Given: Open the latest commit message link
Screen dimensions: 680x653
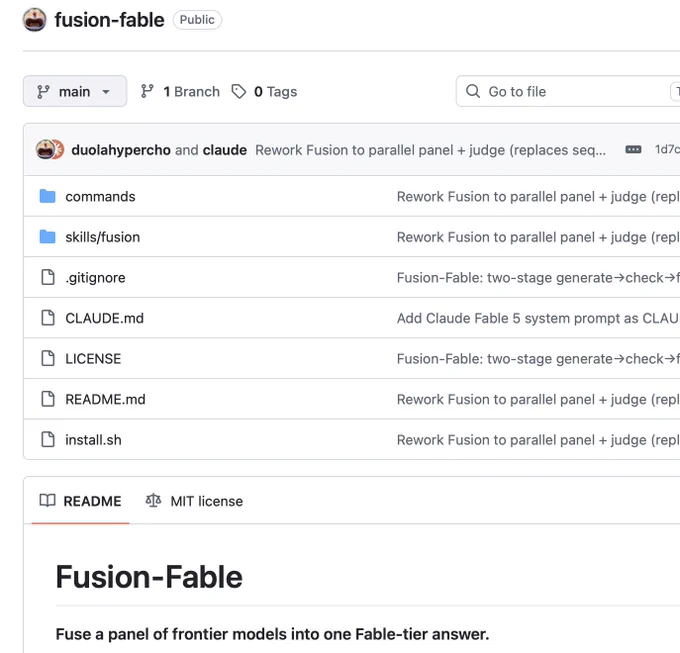Looking at the screenshot, I should pos(431,150).
